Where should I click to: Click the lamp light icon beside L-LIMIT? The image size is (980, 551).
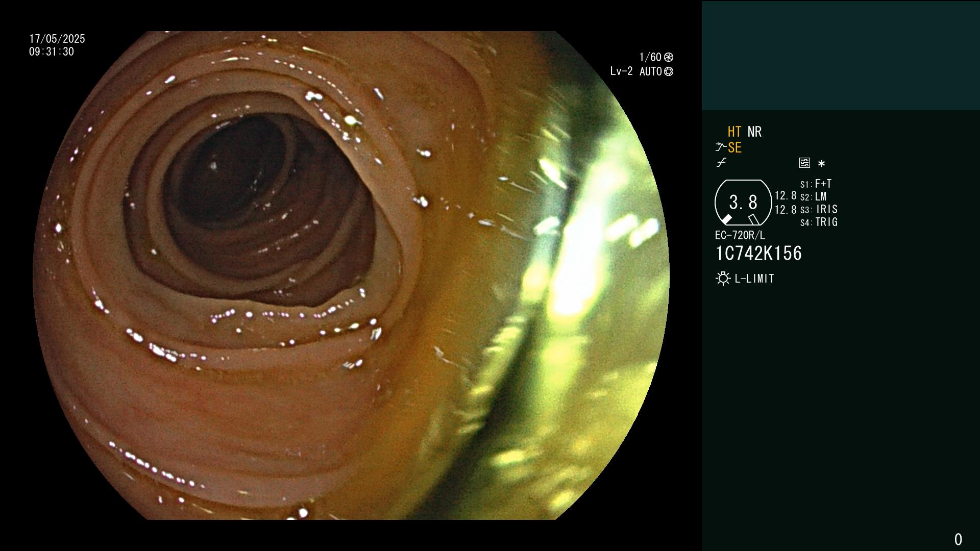[x=723, y=279]
